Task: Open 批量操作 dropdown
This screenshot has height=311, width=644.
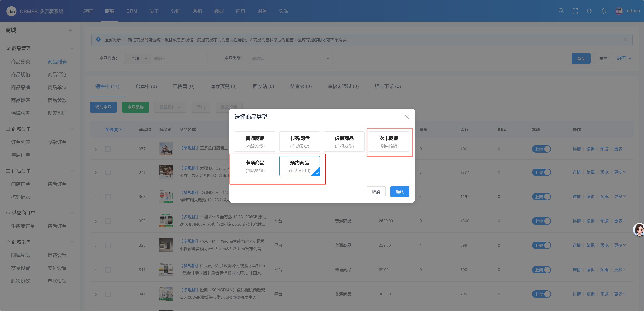Action: click(170, 107)
